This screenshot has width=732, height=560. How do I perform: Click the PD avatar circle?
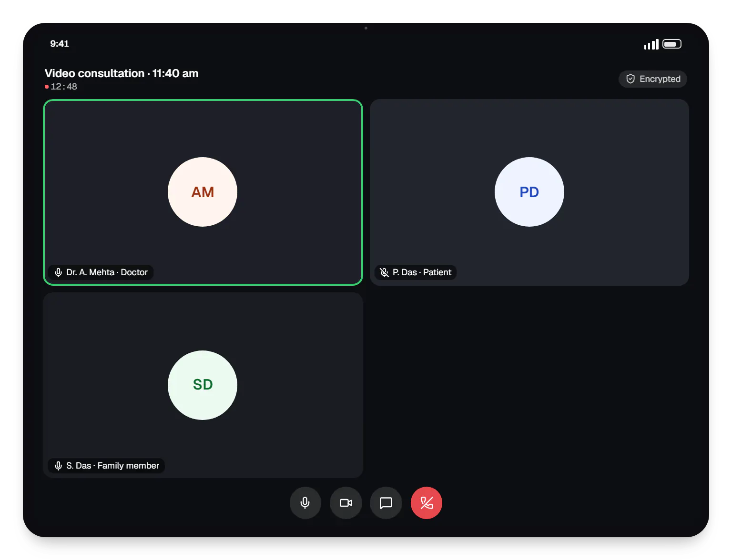click(529, 192)
